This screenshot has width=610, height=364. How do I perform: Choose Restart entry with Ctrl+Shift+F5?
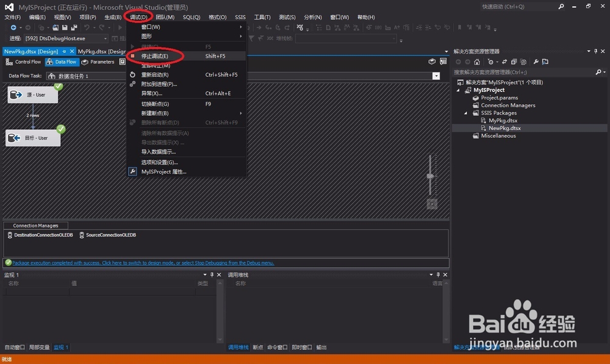click(x=187, y=74)
